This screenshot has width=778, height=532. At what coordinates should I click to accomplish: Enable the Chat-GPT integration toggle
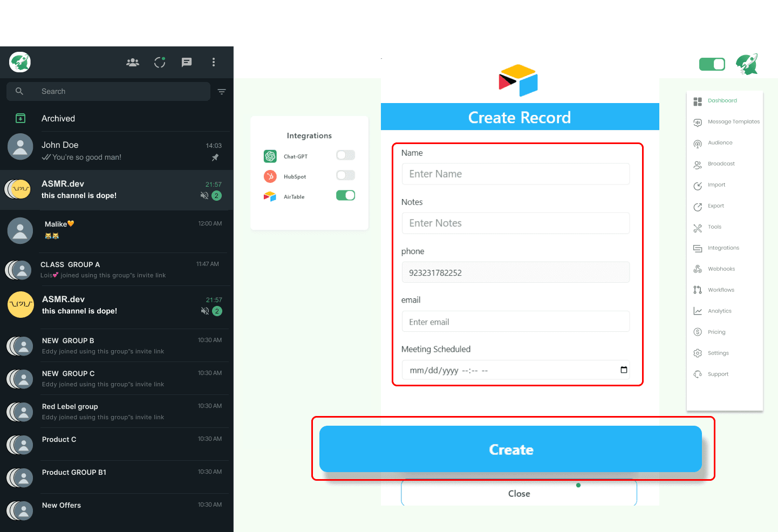[345, 155]
